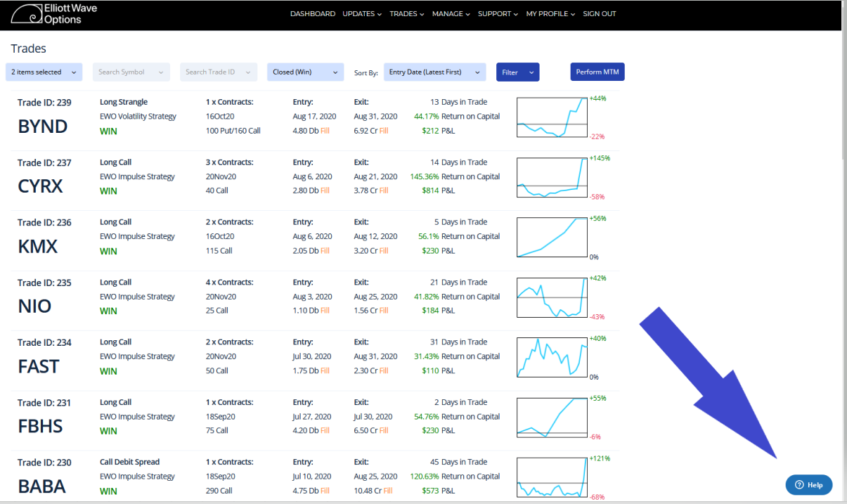Viewport: 847px width, 504px height.
Task: Open the Support menu
Action: click(498, 14)
